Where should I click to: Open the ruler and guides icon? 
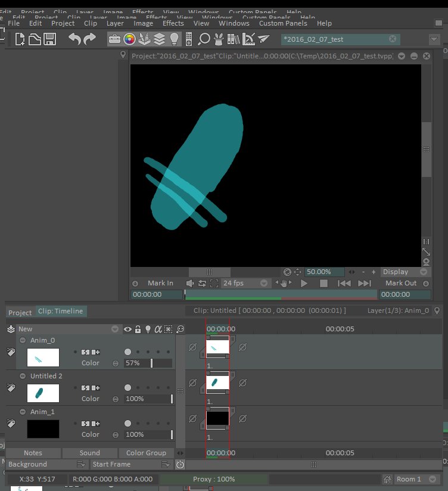(248, 39)
